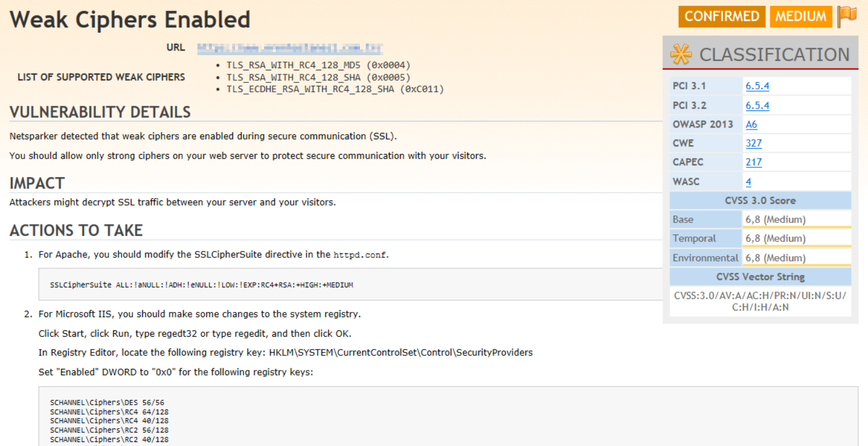The image size is (868, 446).
Task: Click the Weak Ciphers Enabled title
Action: 130,20
